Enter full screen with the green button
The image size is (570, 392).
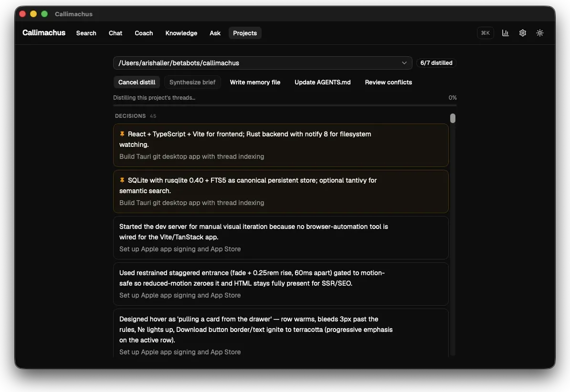44,14
